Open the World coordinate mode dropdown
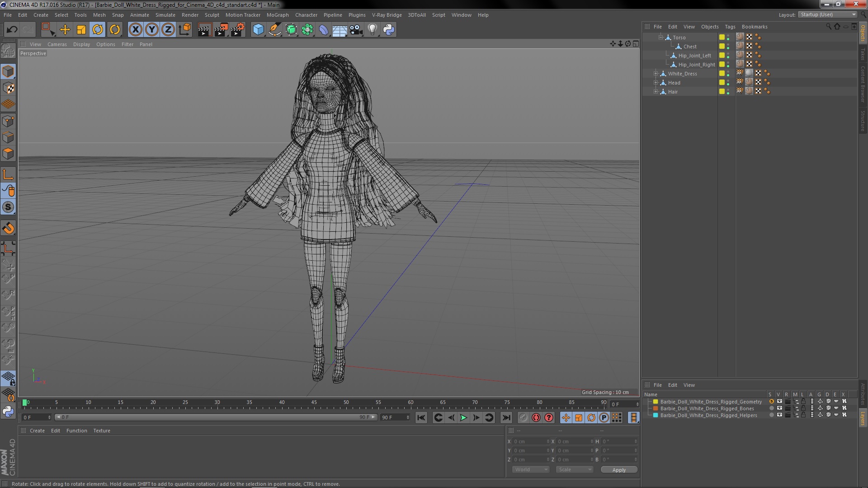Screen dimensions: 868x488 click(x=531, y=469)
